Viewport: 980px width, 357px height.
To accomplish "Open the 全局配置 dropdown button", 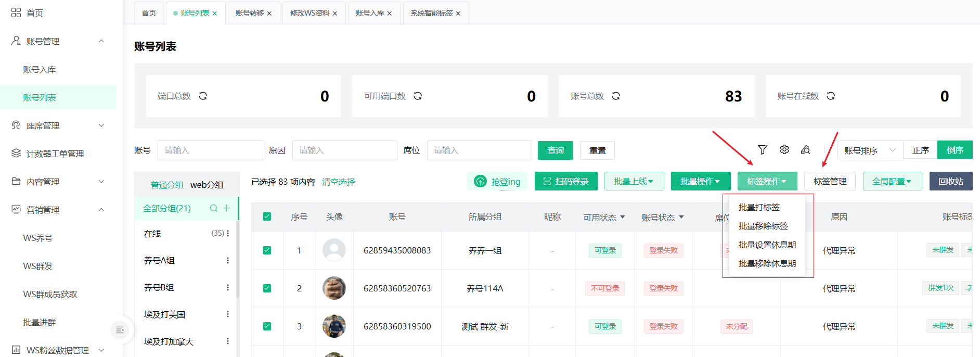I will click(892, 181).
